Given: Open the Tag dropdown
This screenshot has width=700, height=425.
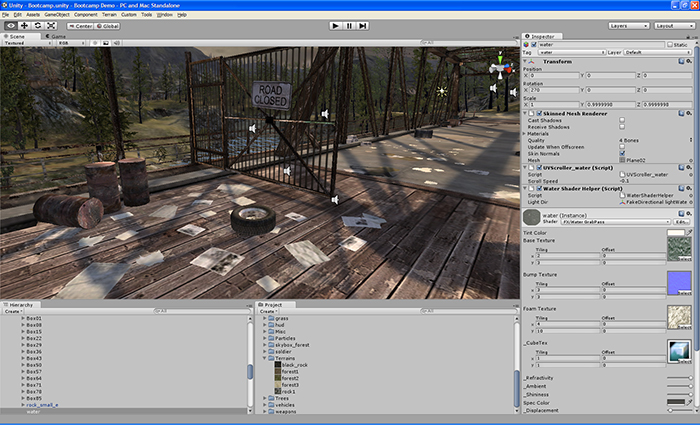Looking at the screenshot, I should coord(571,52).
